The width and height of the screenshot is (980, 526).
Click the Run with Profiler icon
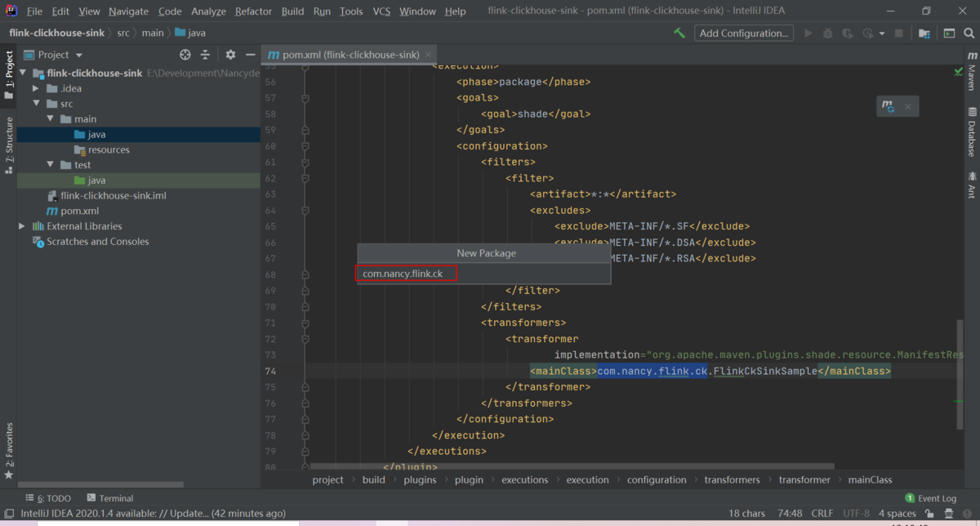click(866, 33)
